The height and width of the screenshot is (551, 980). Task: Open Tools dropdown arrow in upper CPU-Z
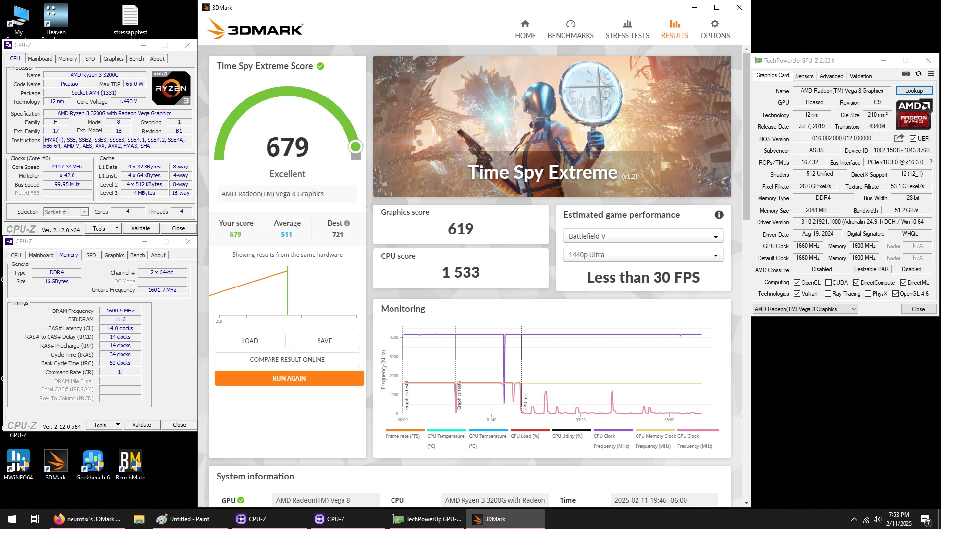[117, 228]
